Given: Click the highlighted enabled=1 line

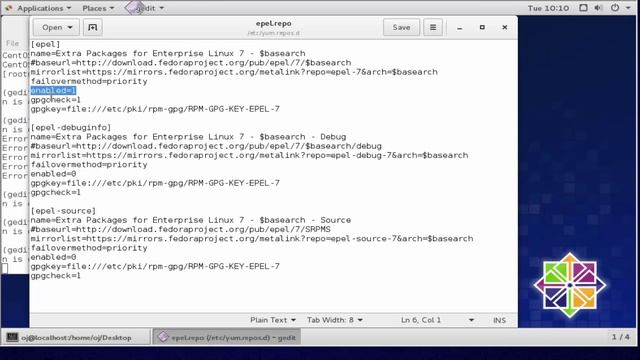Looking at the screenshot, I should pos(53,91).
